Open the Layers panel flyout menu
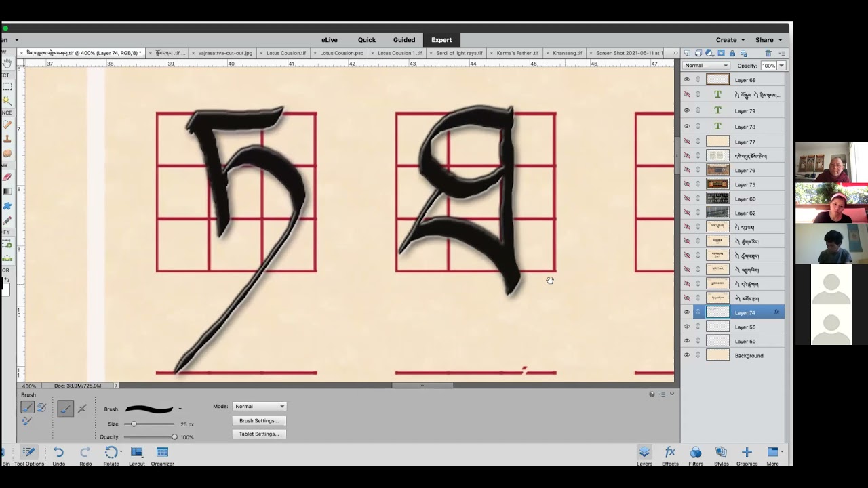 pos(781,53)
